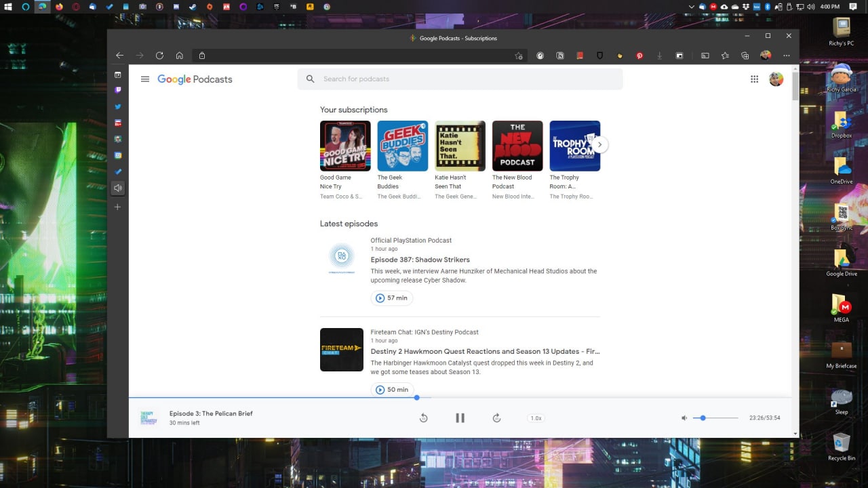The image size is (868, 488).
Task: Play the 50 min episode
Action: [391, 390]
